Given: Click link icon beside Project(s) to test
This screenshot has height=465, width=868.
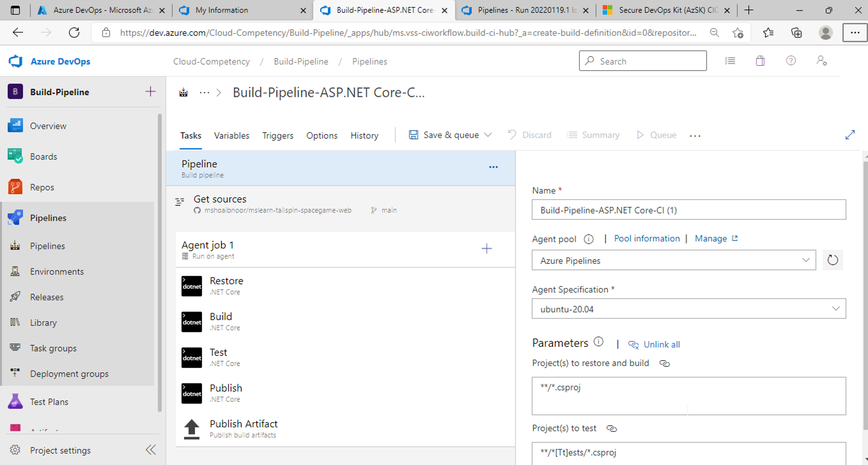Looking at the screenshot, I should coord(611,429).
